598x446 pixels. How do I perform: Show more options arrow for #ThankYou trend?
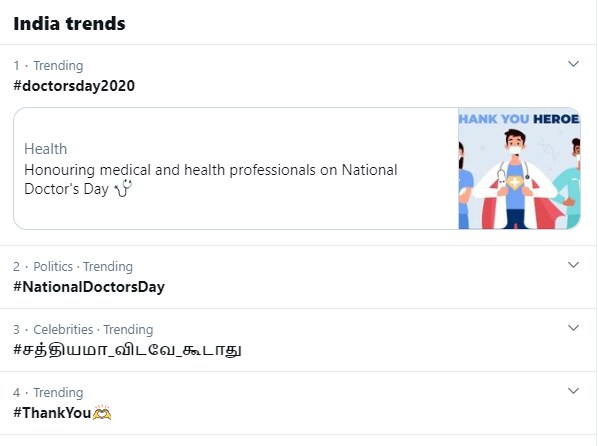coord(573,391)
